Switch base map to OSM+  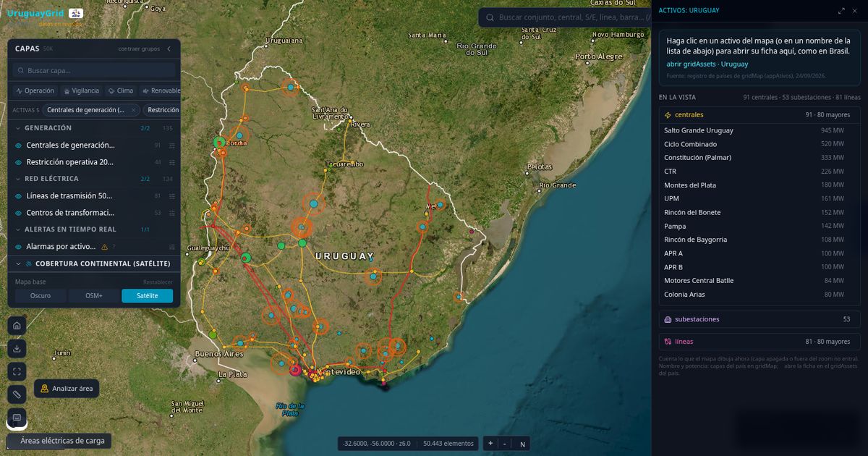(94, 295)
